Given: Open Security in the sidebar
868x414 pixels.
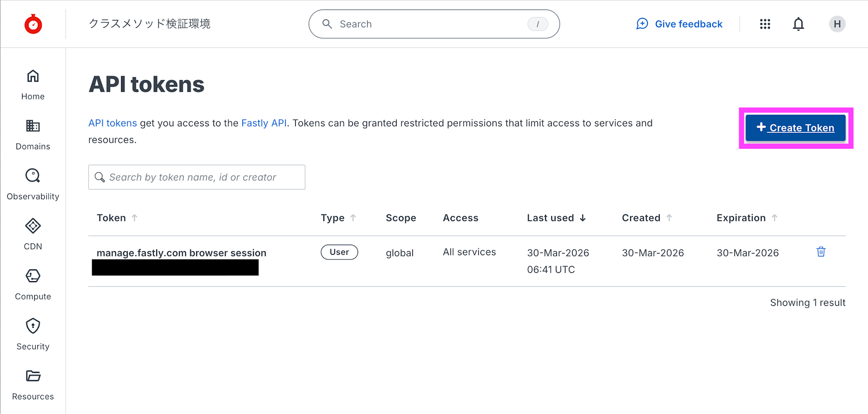Looking at the screenshot, I should (x=33, y=335).
